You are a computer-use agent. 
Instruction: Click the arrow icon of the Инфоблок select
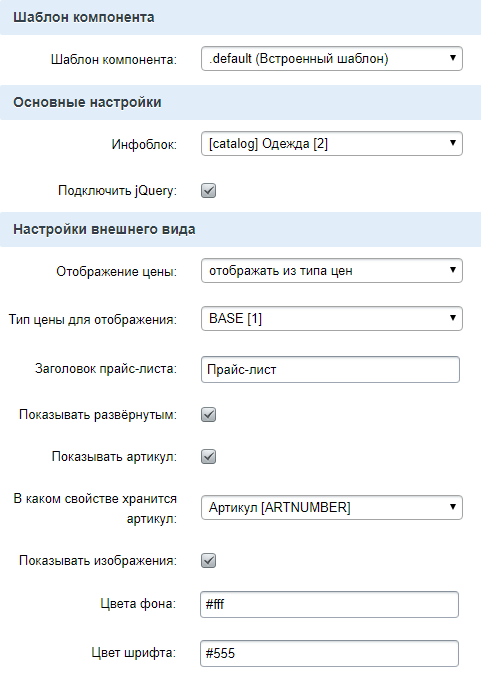tap(453, 143)
